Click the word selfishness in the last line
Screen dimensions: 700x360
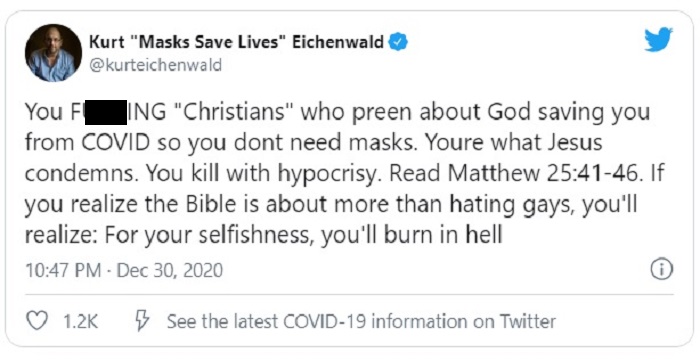tap(255, 235)
